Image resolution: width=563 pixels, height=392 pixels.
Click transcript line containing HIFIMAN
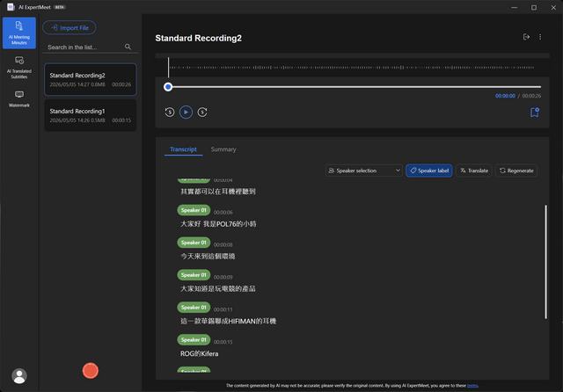click(228, 322)
